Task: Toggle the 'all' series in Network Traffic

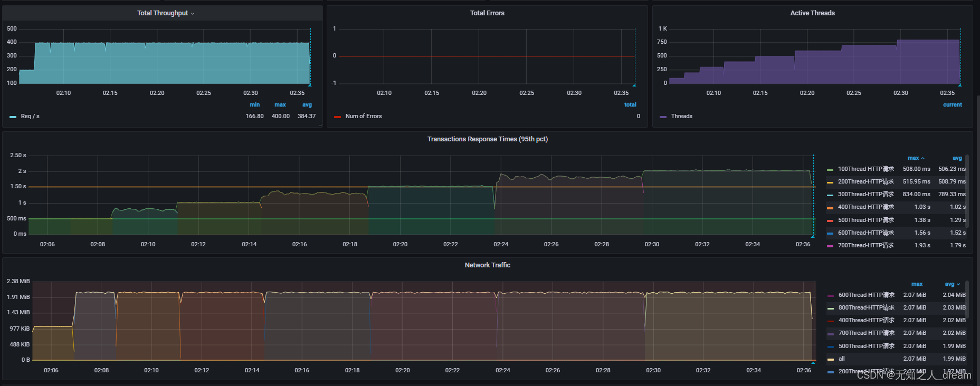Action: pyautogui.click(x=841, y=359)
